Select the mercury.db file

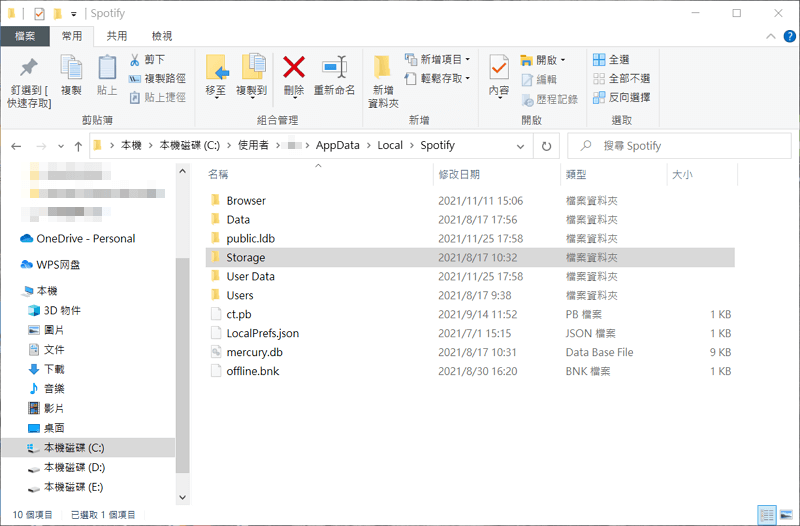click(x=470, y=352)
